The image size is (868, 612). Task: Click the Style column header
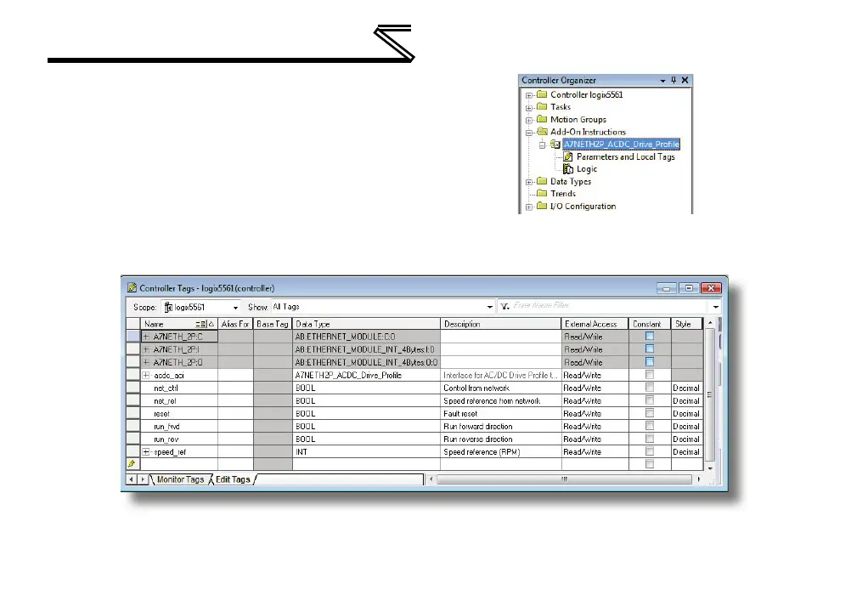[686, 324]
